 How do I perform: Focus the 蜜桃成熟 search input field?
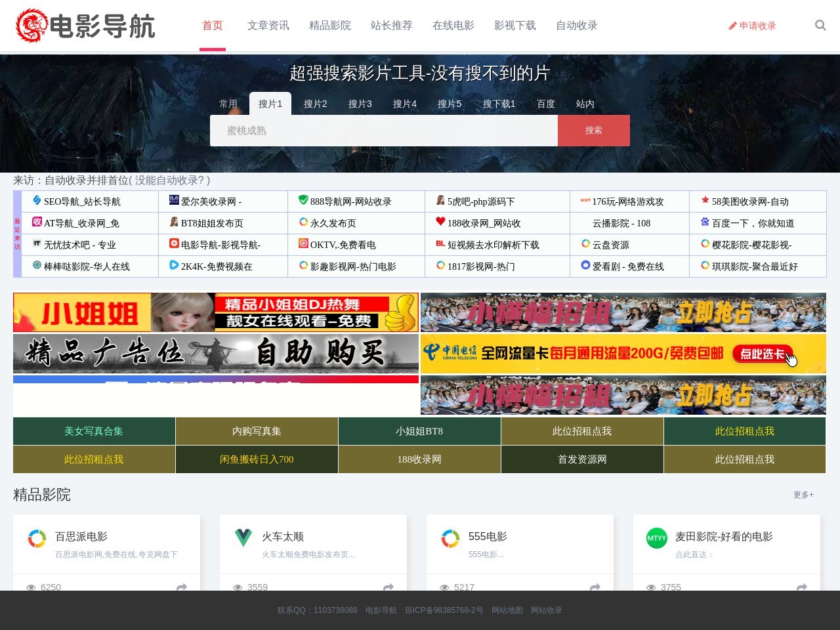(x=383, y=131)
